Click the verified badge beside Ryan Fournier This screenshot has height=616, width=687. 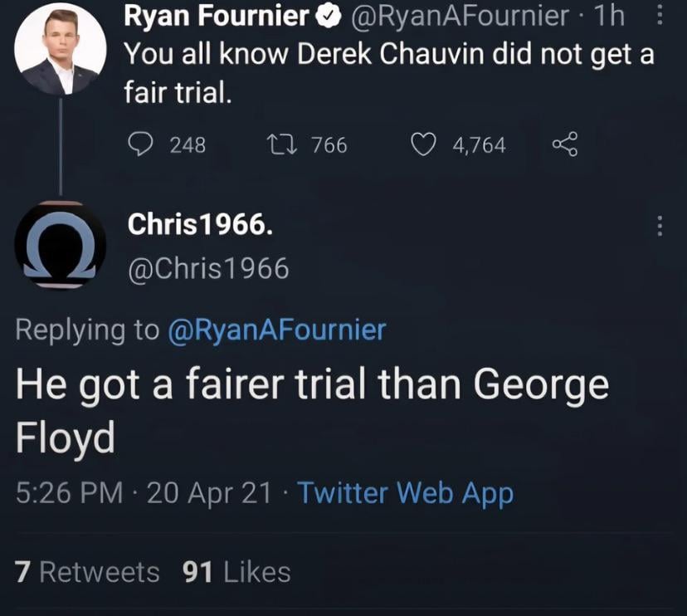tap(328, 15)
